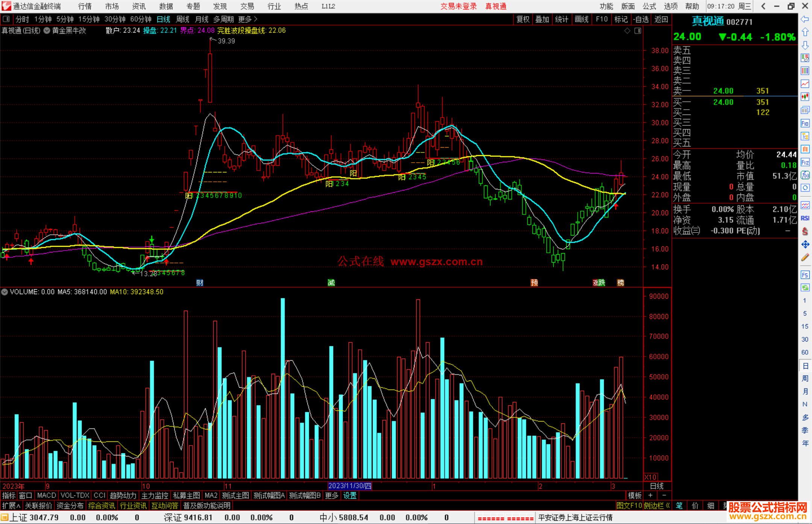Screen dimensions: 812x524
Task: Click the pencil drawing tool icon
Action: [805, 258]
